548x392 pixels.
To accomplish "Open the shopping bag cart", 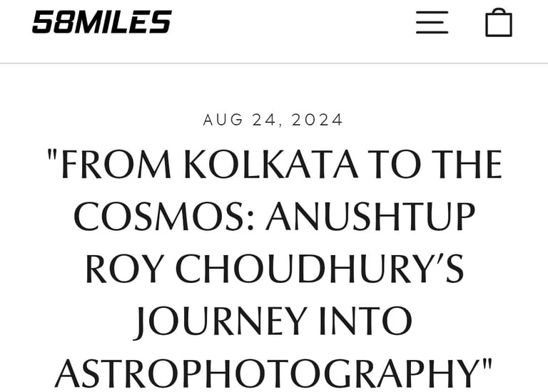I will point(499,22).
